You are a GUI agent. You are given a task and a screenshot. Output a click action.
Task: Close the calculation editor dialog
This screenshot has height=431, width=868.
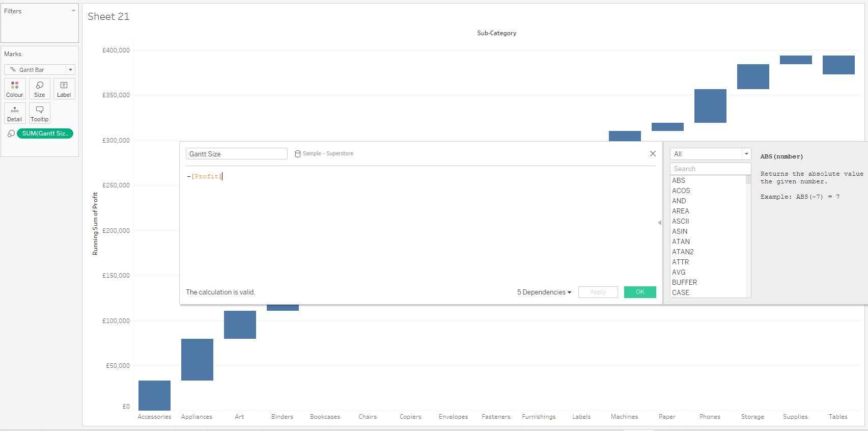click(653, 154)
